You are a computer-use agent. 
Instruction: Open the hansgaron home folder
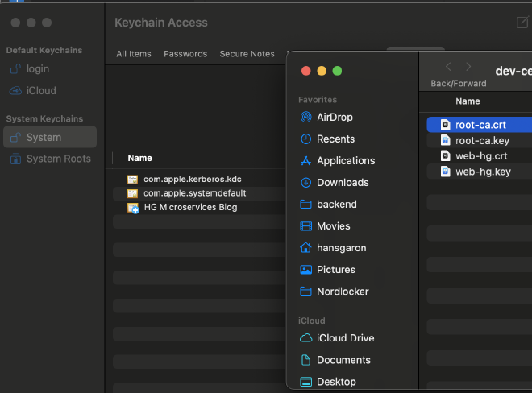click(x=341, y=248)
